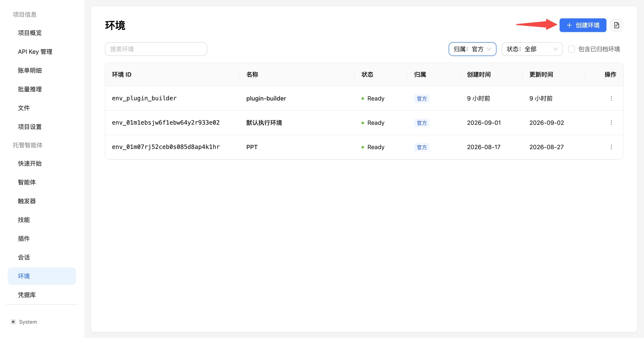Click 2026-08-27 update date

546,147
